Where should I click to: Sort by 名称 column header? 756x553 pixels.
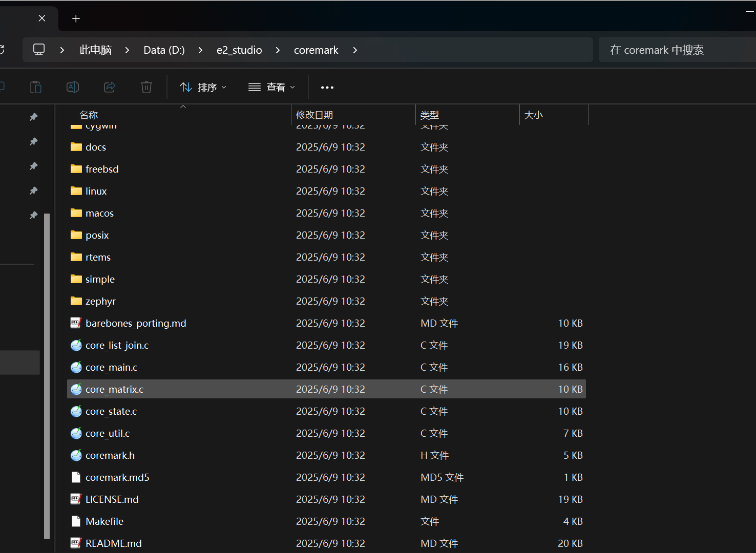89,115
